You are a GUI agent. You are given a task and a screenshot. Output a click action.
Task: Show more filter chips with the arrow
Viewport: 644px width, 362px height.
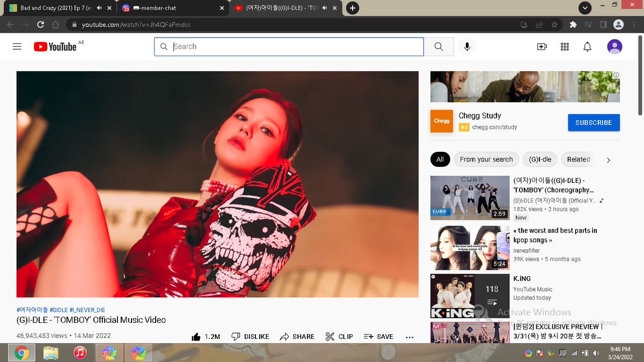point(608,160)
